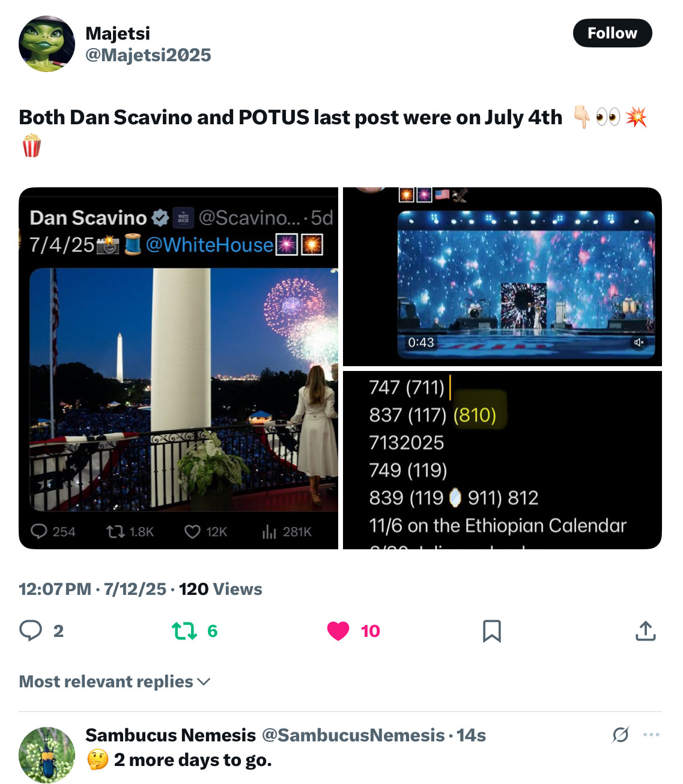Click the @Majetsi2025 handle link
Viewport: 683px width, 784px height.
(148, 55)
